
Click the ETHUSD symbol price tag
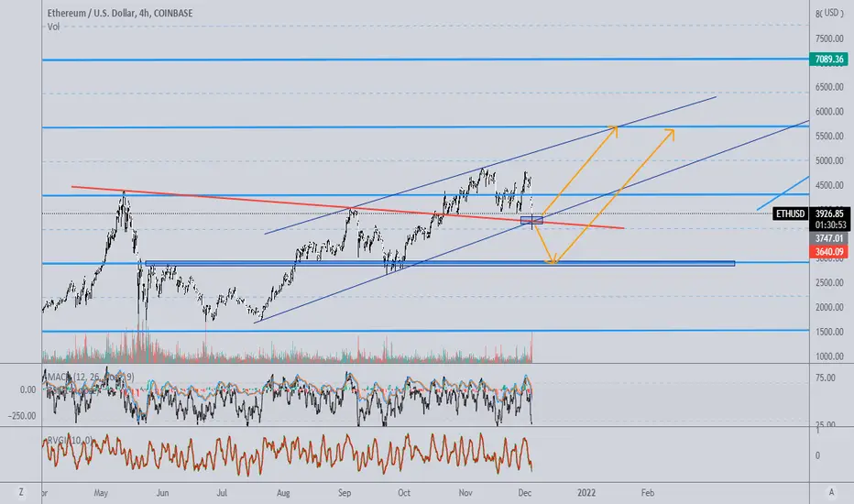(790, 214)
